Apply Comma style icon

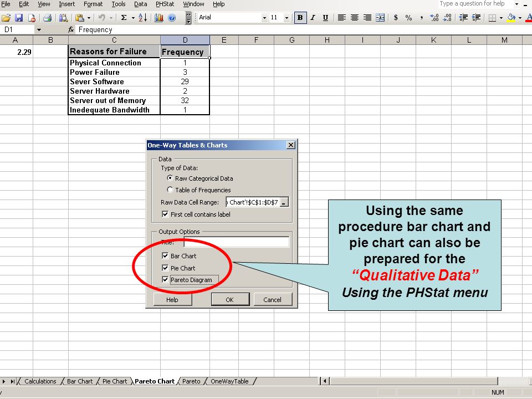(x=421, y=18)
